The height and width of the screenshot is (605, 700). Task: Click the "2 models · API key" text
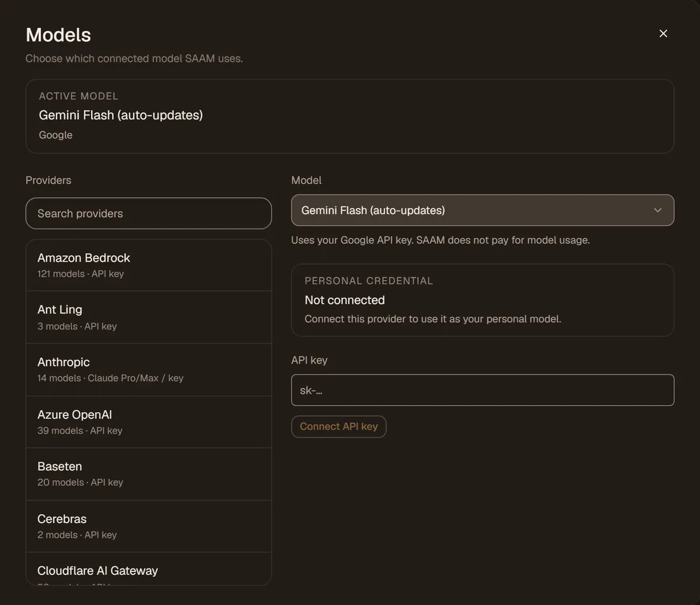pos(77,535)
